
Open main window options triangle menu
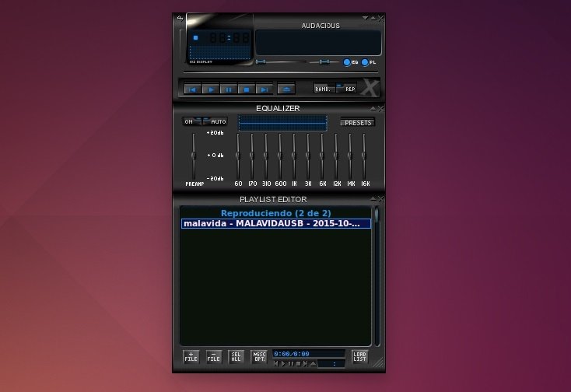tap(366, 18)
